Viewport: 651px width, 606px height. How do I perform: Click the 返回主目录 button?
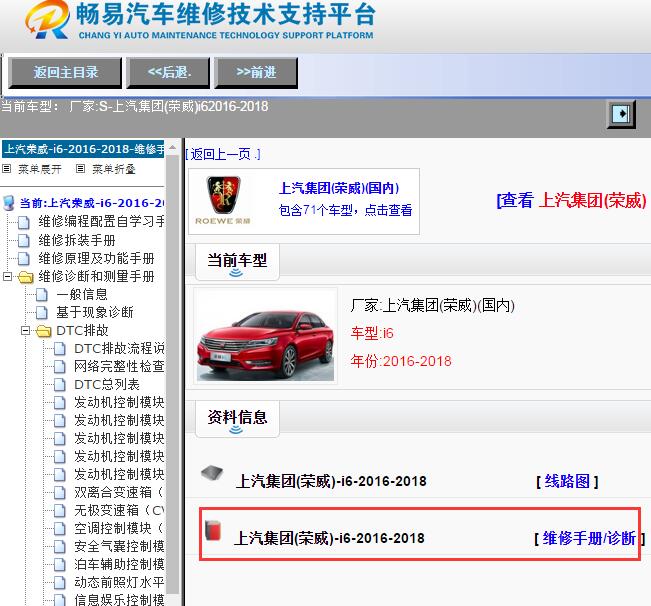pos(65,73)
